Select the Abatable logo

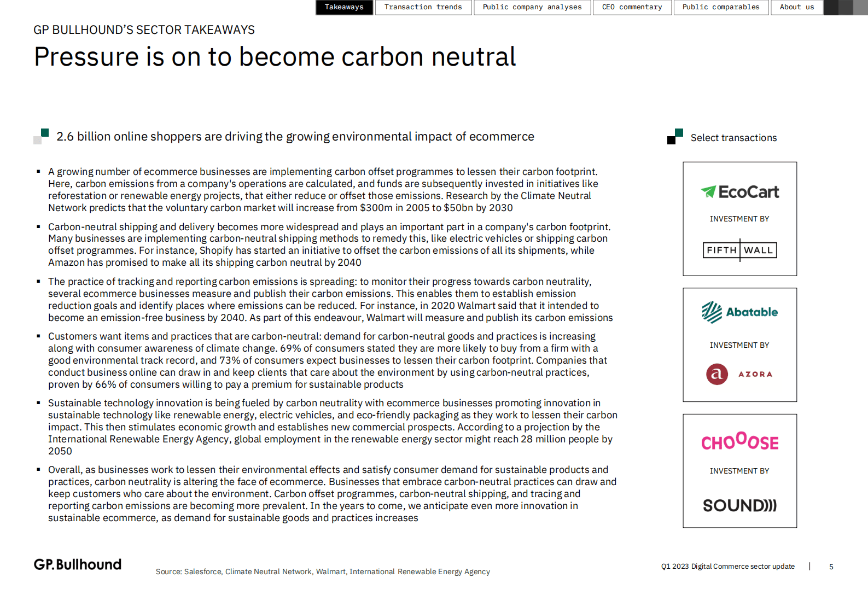point(739,312)
